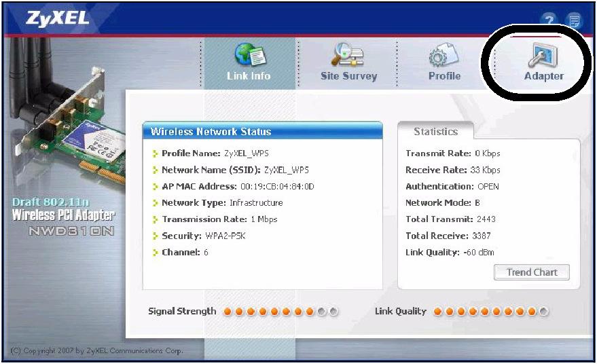Click the Signal Strength label
597x364 pixels.
(182, 312)
